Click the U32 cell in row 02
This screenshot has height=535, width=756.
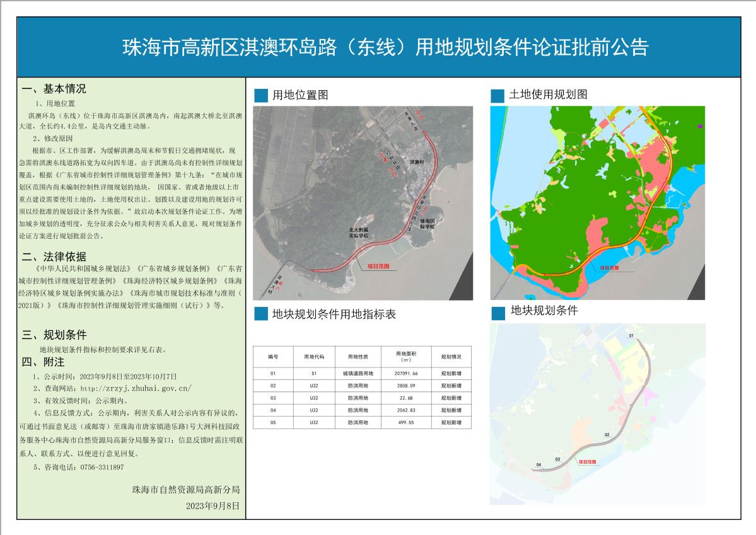click(314, 386)
